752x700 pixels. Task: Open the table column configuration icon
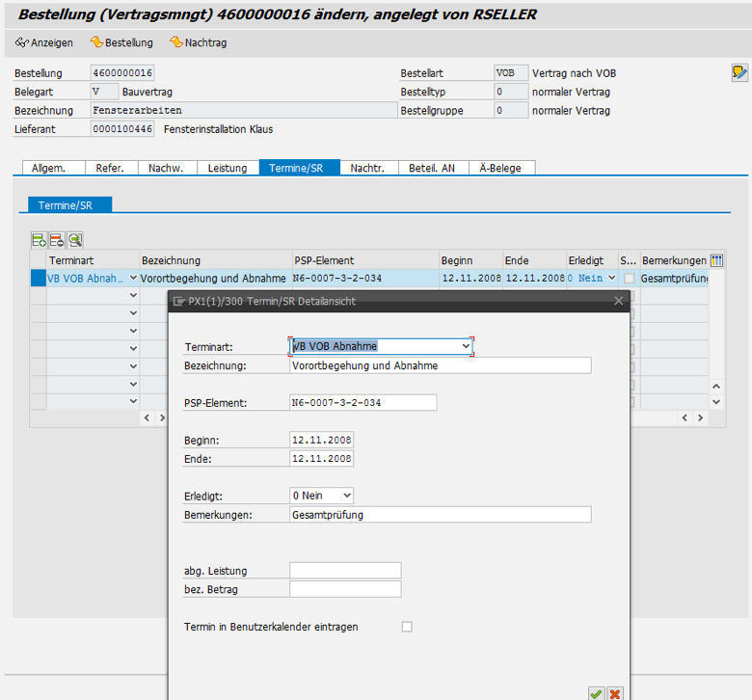pyautogui.click(x=716, y=260)
